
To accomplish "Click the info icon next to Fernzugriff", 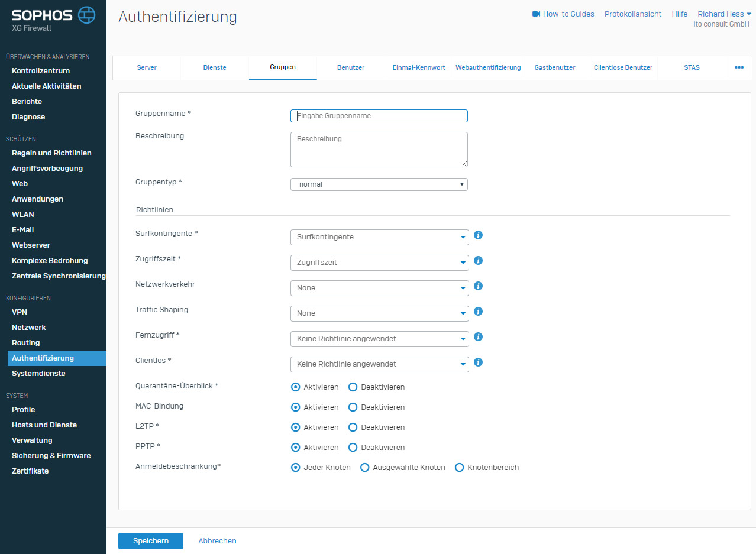I will click(x=479, y=337).
